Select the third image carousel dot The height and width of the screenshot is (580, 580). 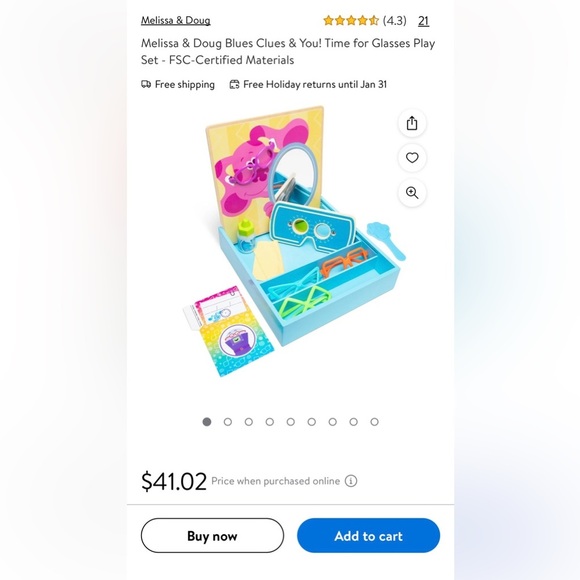(249, 422)
